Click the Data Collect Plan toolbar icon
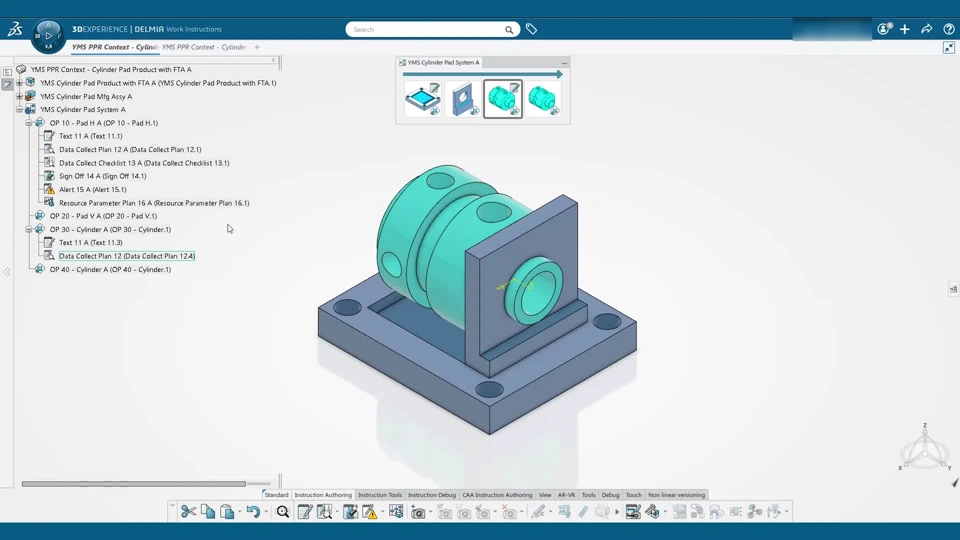Screen dimensions: 960x540 (x=324, y=512)
